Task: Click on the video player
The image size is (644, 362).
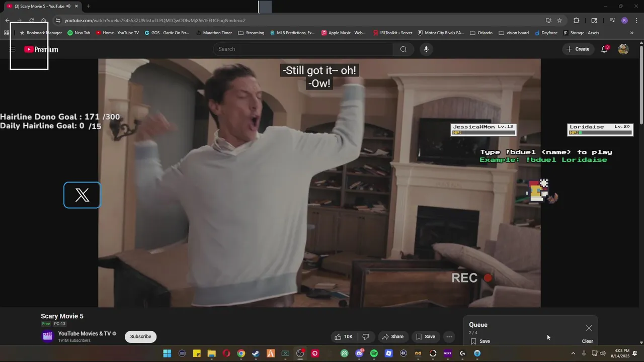Action: click(x=319, y=183)
